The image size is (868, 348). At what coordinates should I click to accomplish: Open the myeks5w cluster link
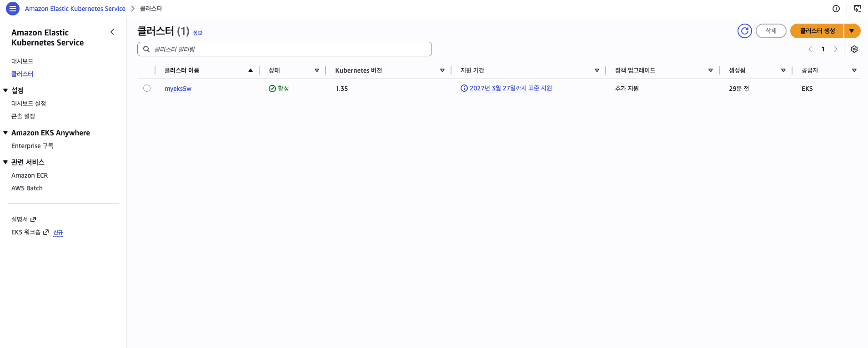coord(178,89)
